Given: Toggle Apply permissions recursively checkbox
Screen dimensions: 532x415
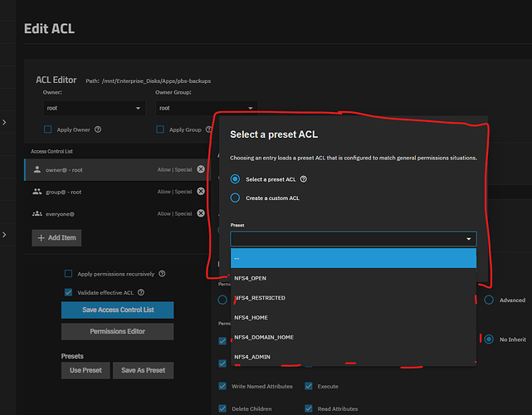Looking at the screenshot, I should click(69, 274).
